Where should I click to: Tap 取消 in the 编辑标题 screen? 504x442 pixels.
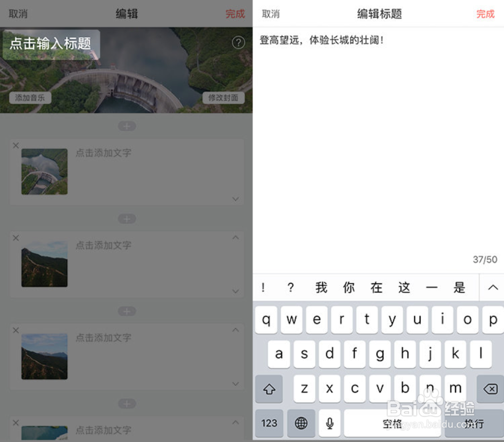[x=271, y=14]
